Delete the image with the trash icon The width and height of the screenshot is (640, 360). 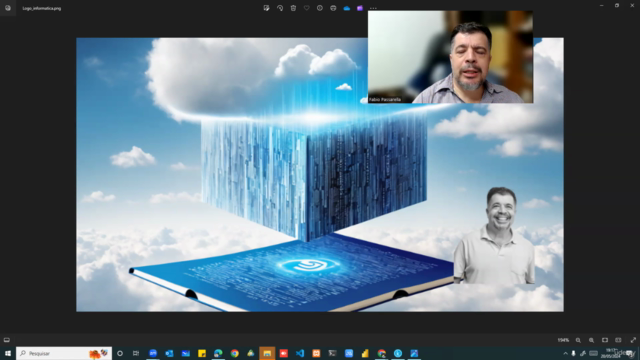click(x=293, y=8)
